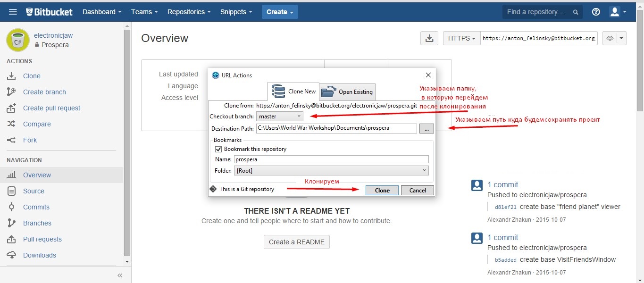
Task: Open the Folder [Root] dropdown
Action: (331, 170)
